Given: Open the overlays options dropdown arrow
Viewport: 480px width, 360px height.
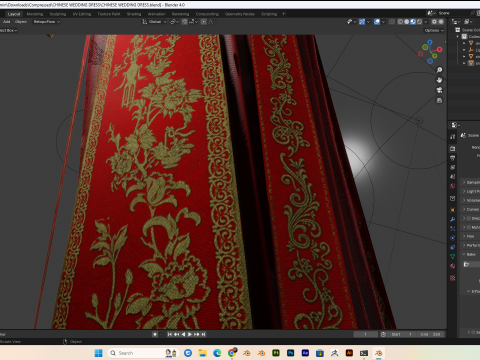Looking at the screenshot, I should [x=383, y=22].
